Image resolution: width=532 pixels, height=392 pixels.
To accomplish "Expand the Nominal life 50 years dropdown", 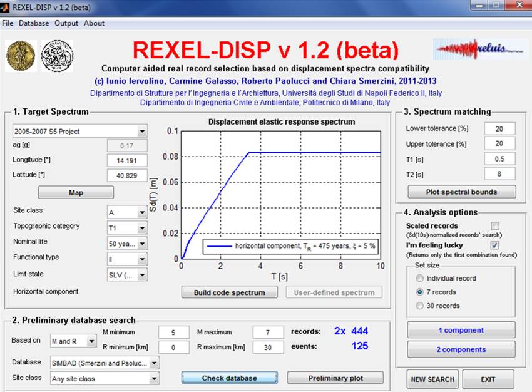I will 143,244.
